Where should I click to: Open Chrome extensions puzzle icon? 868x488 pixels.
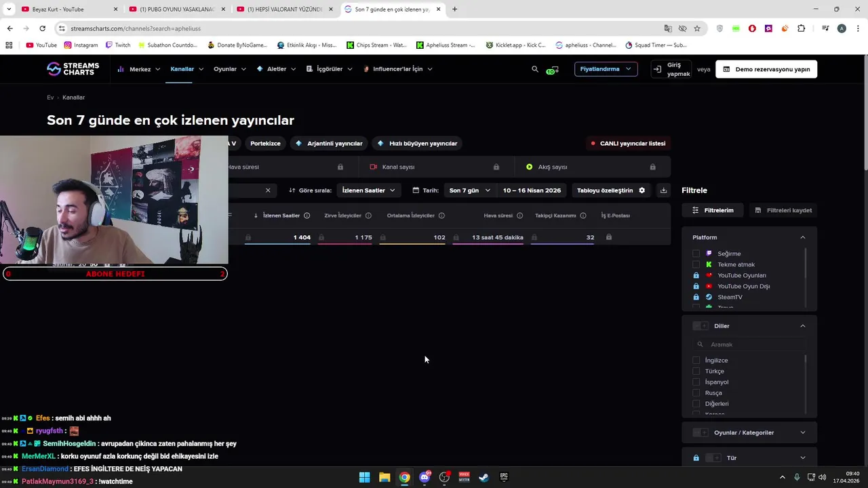[x=802, y=28]
